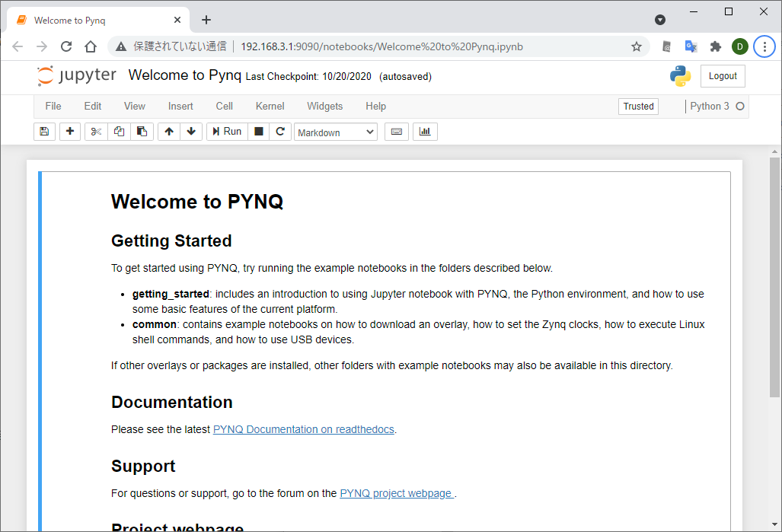
Task: Open the PYNQ project webpage link
Action: coord(397,493)
